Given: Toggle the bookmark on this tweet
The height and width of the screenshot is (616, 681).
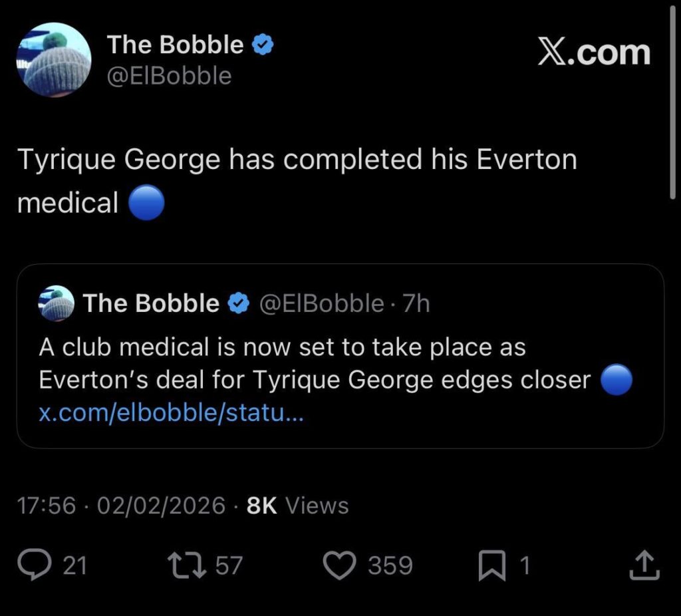Looking at the screenshot, I should (x=493, y=565).
